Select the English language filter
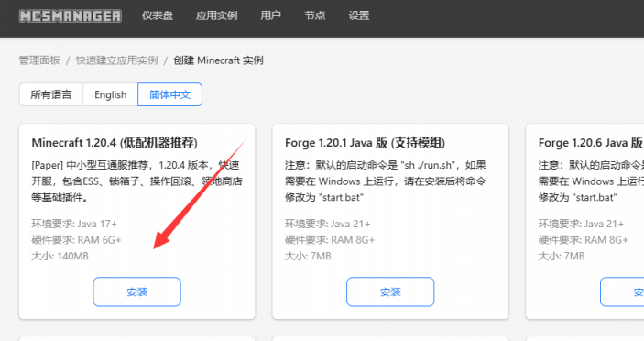 (x=111, y=94)
